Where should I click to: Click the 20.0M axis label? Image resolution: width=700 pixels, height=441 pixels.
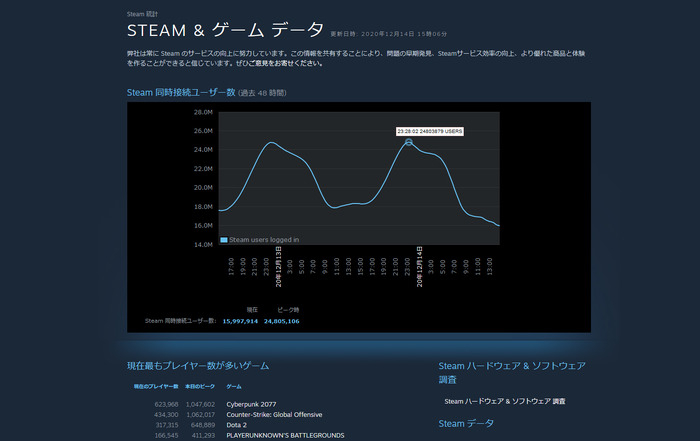click(203, 187)
